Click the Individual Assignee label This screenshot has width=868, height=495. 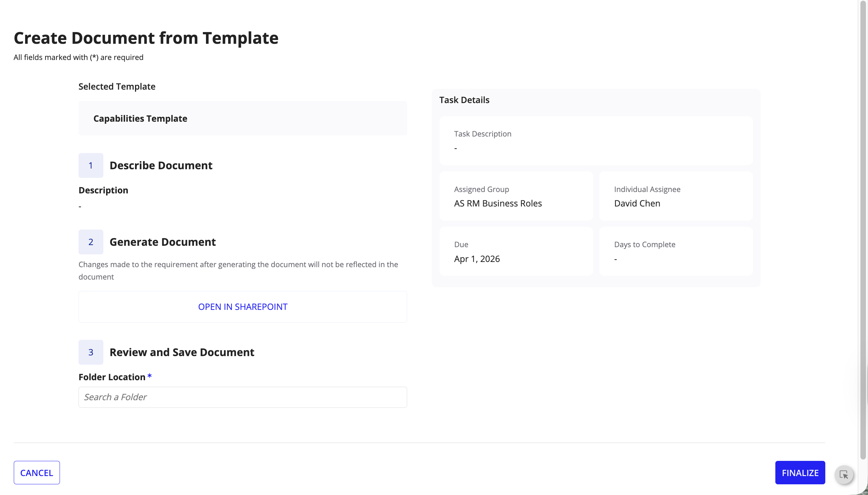click(647, 189)
